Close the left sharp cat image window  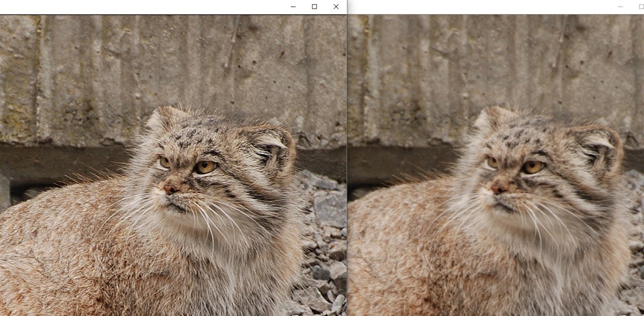coord(336,7)
